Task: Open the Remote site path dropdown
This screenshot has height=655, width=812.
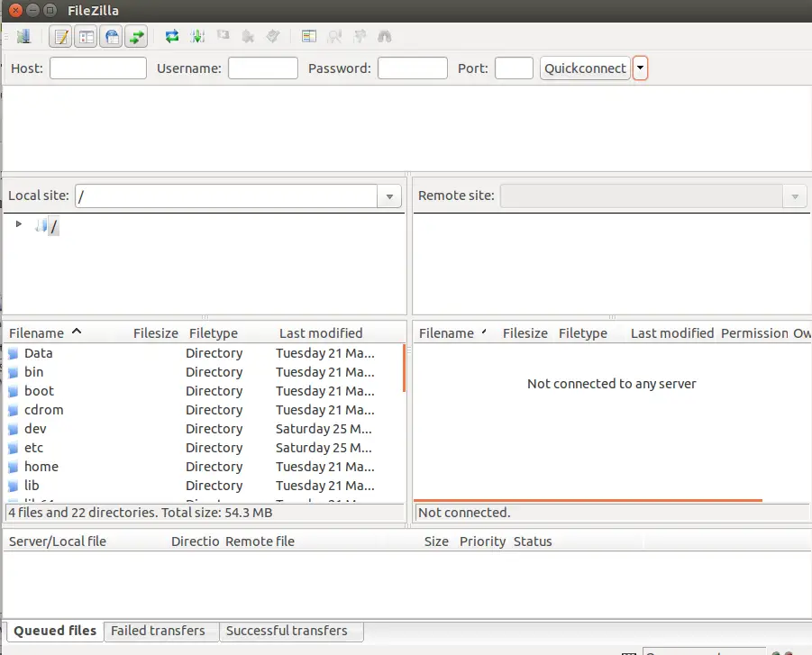Action: 795,196
